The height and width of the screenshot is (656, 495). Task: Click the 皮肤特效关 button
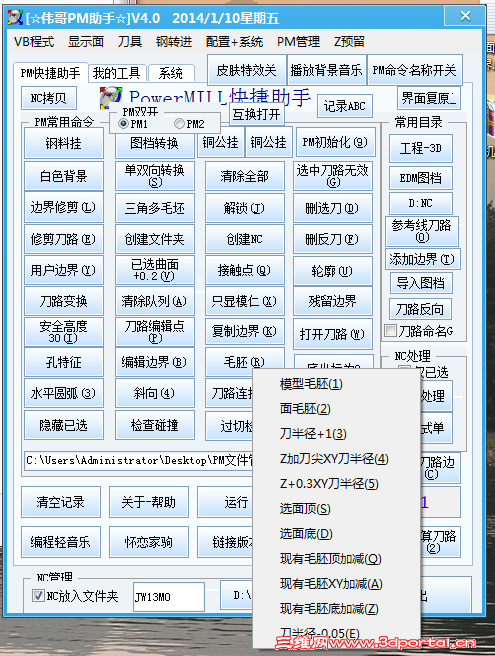pyautogui.click(x=246, y=70)
